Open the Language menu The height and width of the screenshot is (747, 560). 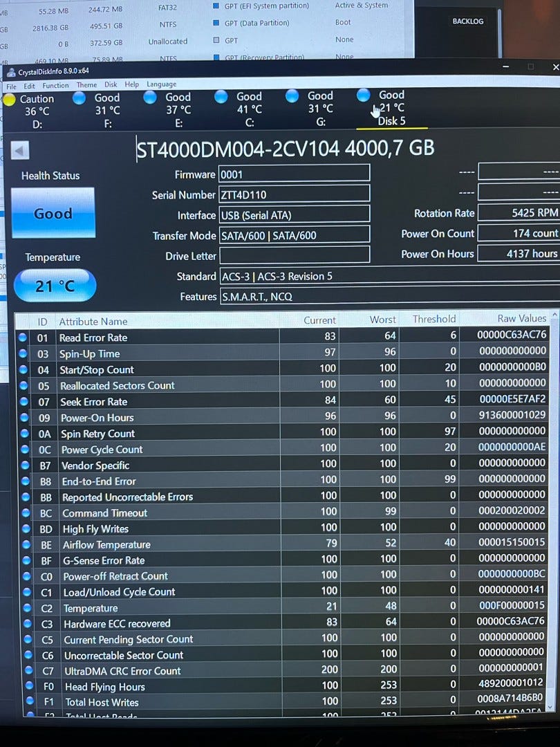click(161, 84)
